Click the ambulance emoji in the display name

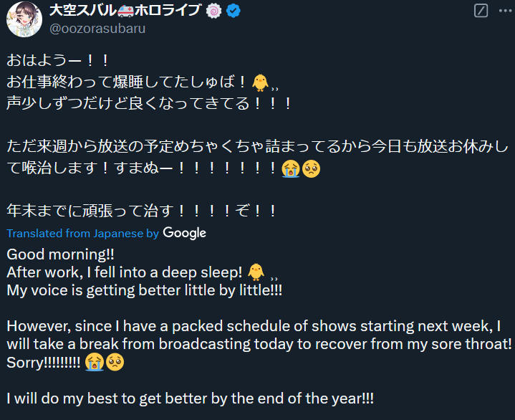click(126, 11)
